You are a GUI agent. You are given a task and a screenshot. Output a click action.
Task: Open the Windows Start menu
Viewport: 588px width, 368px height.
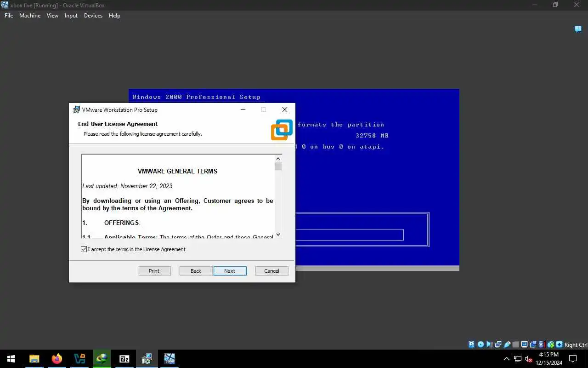(11, 359)
